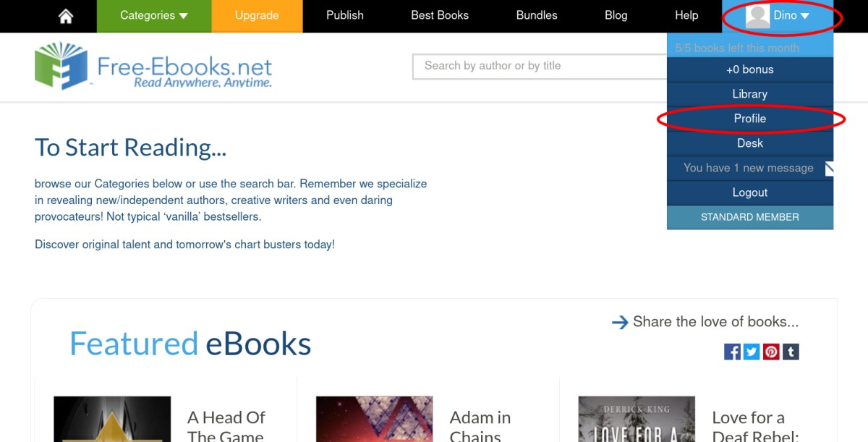Click the user avatar icon
This screenshot has height=442, width=868.
(x=757, y=16)
